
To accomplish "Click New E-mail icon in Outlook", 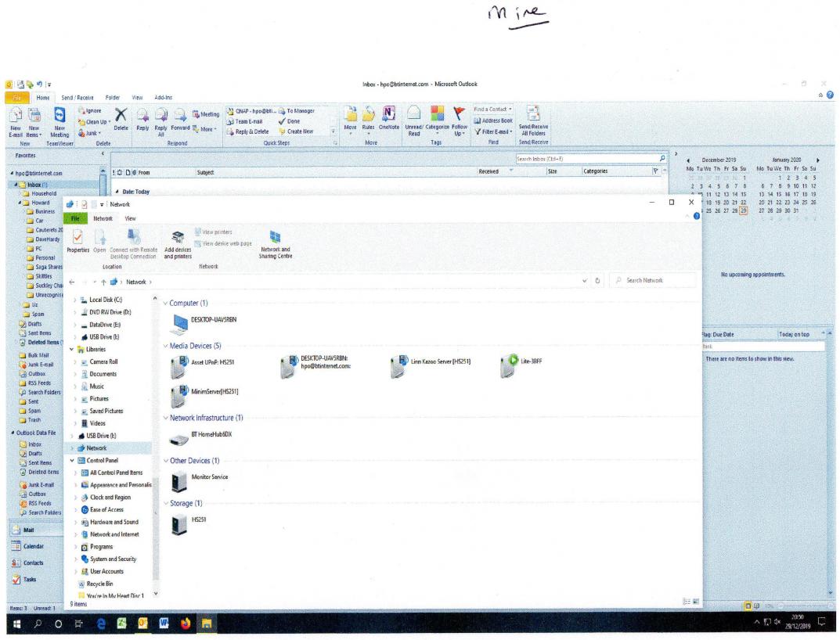I will pos(16,122).
